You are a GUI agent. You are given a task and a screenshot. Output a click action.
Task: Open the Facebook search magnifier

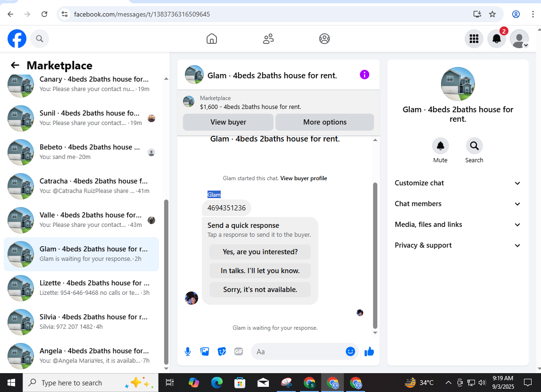(40, 39)
